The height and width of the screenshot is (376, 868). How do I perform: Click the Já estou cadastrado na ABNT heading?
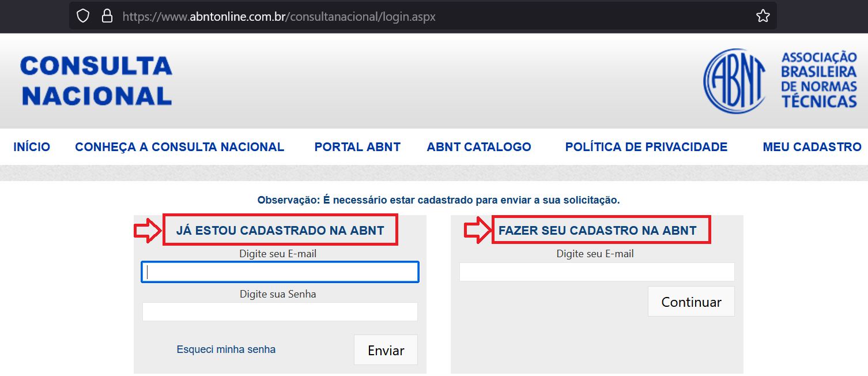click(x=280, y=231)
